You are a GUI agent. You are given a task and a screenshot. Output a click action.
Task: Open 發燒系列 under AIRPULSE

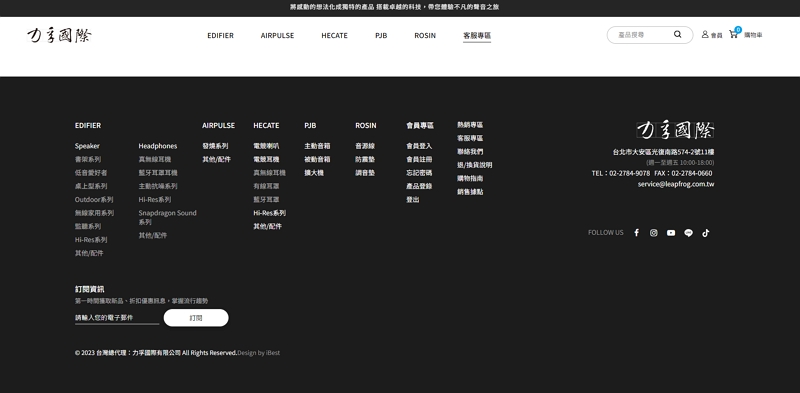[215, 146]
